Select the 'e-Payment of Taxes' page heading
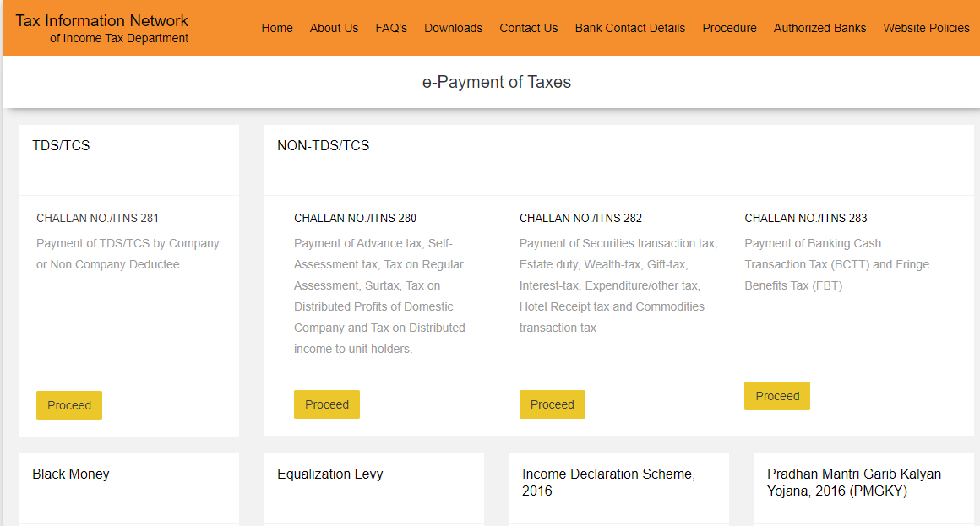980x526 pixels. (x=497, y=82)
